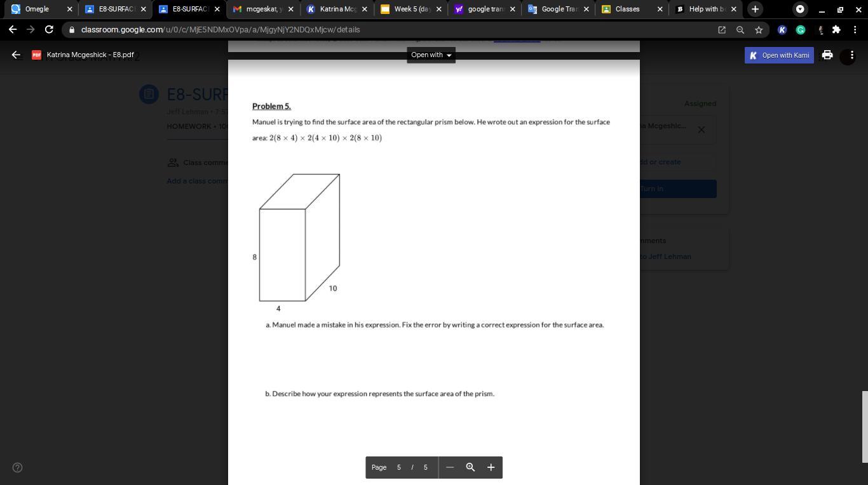
Task: Close the PDF preview with back arrow
Action: [x=16, y=55]
